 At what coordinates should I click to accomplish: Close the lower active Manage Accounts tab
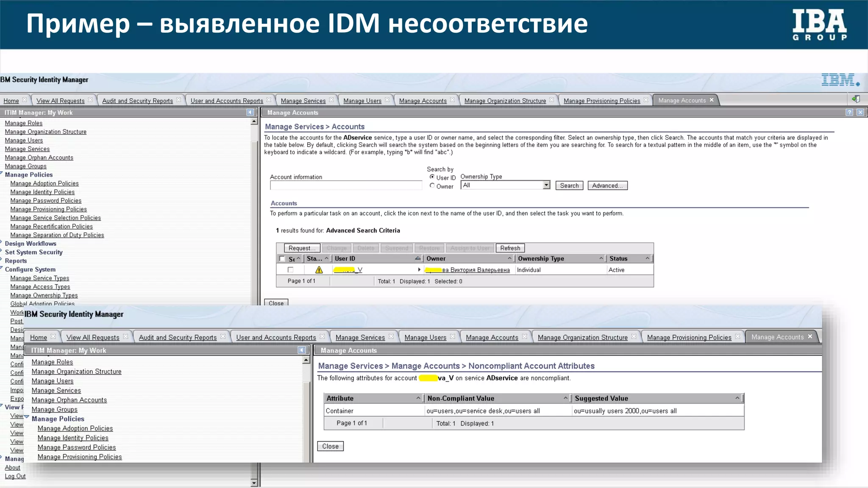point(810,336)
